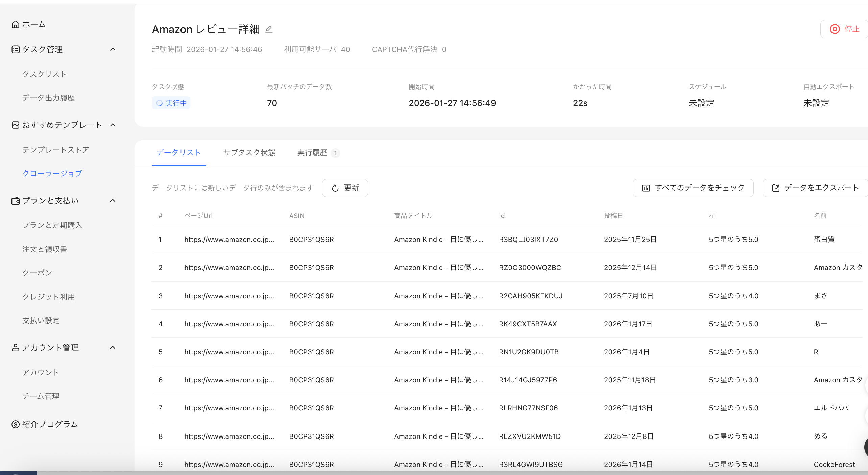The width and height of the screenshot is (868, 475).
Task: Click the アカウント管理 person icon
Action: 15,348
